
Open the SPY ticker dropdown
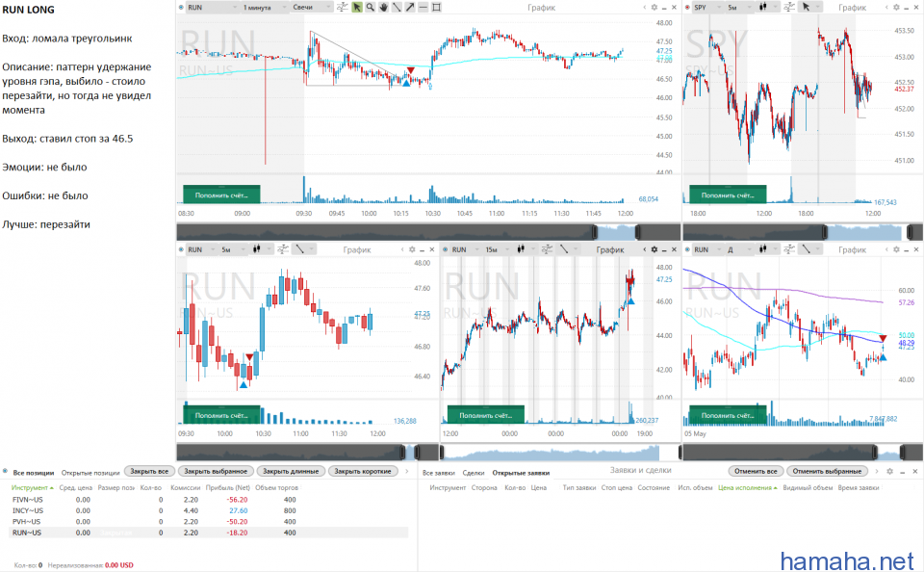point(707,8)
